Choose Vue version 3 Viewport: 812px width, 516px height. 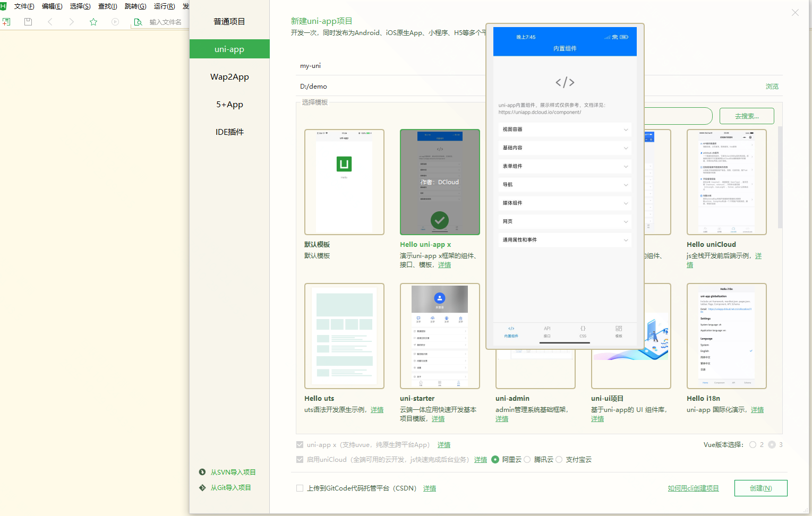[x=772, y=445]
